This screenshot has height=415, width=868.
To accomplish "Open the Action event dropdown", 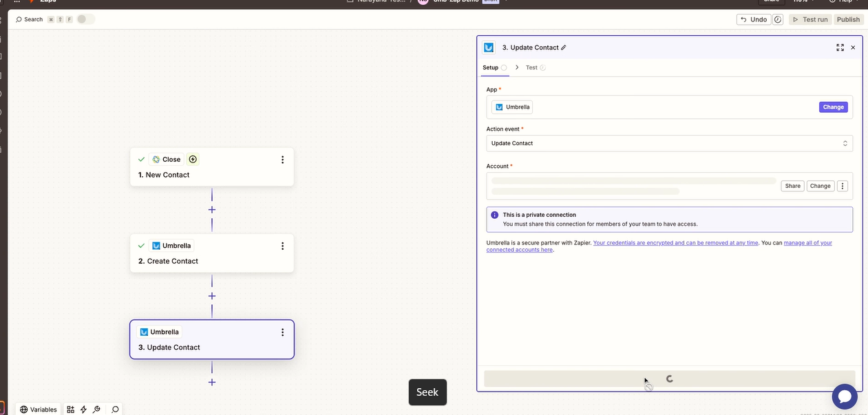I will click(669, 143).
